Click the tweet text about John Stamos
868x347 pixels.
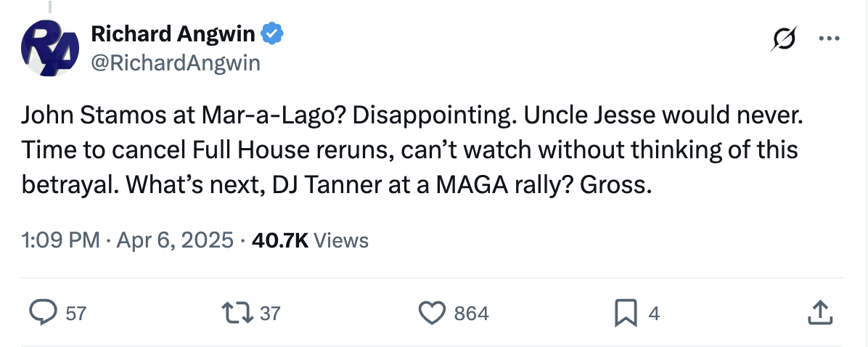[x=412, y=150]
